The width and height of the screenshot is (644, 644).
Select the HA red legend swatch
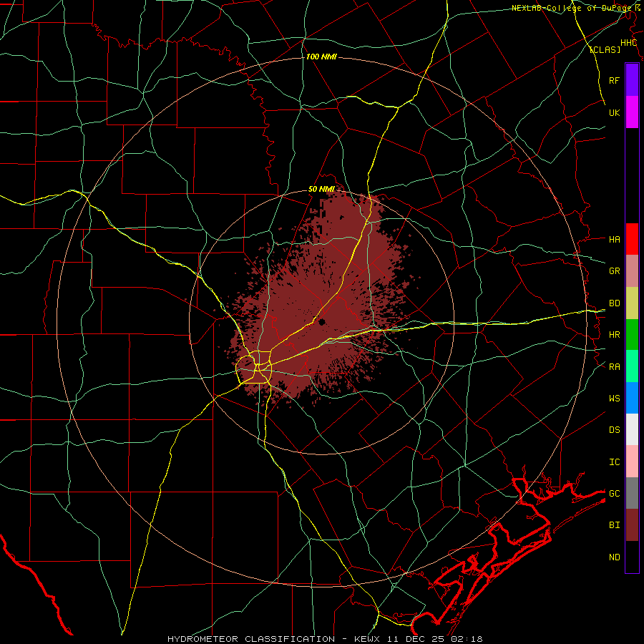[x=632, y=239]
